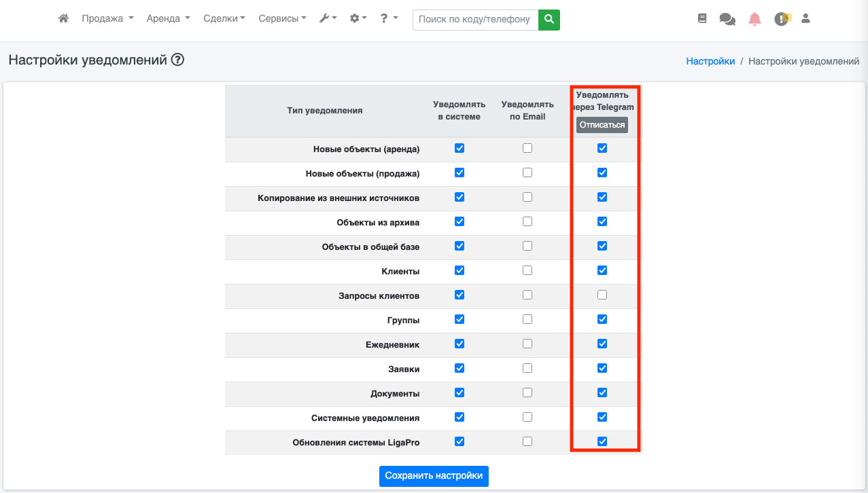Open the gear settings dropdown
Viewport: 868px width, 493px height.
(x=358, y=19)
